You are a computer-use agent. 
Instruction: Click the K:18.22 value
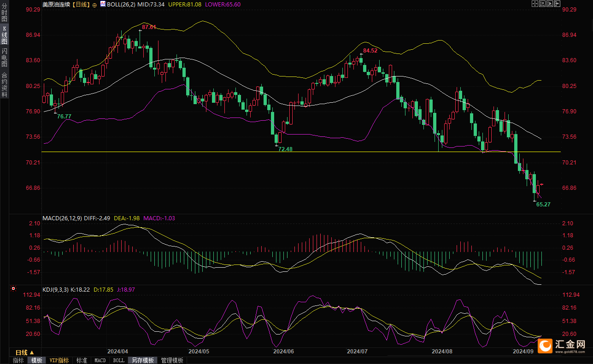(x=81, y=289)
